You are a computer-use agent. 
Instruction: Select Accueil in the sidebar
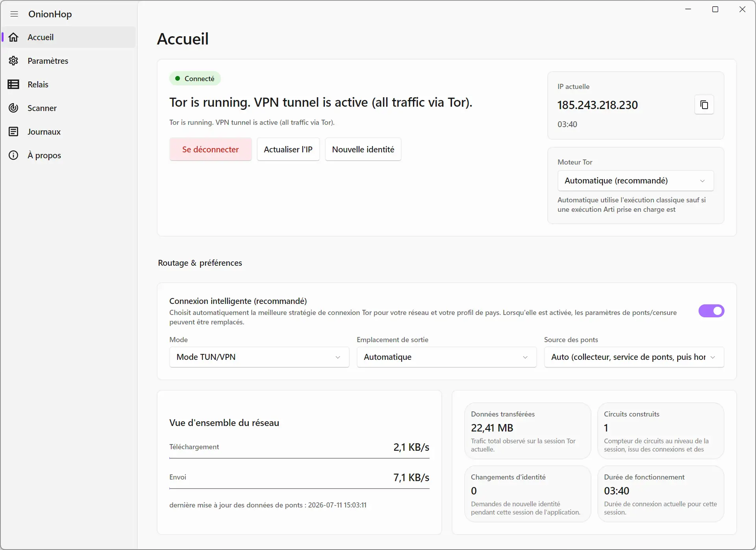click(69, 37)
